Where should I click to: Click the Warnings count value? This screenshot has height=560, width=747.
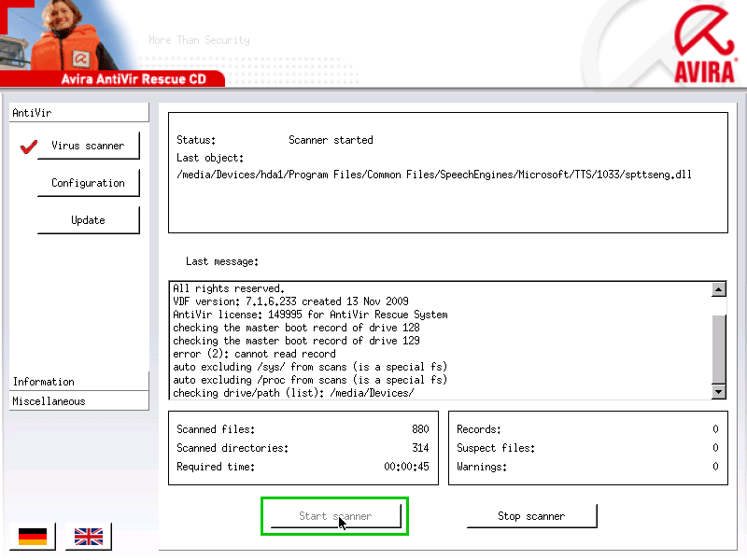click(x=715, y=467)
